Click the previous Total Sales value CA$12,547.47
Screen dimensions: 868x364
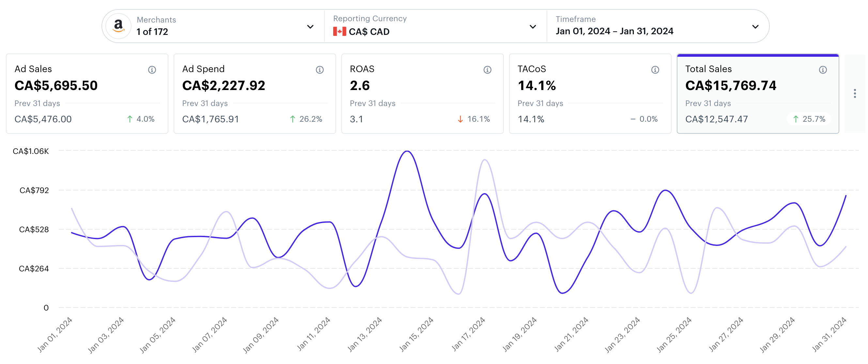click(x=716, y=119)
